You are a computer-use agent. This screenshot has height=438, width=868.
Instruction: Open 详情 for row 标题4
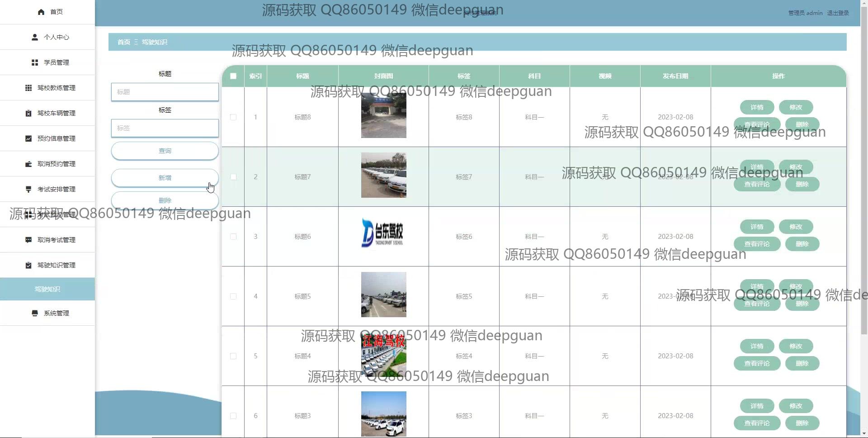pyautogui.click(x=757, y=346)
